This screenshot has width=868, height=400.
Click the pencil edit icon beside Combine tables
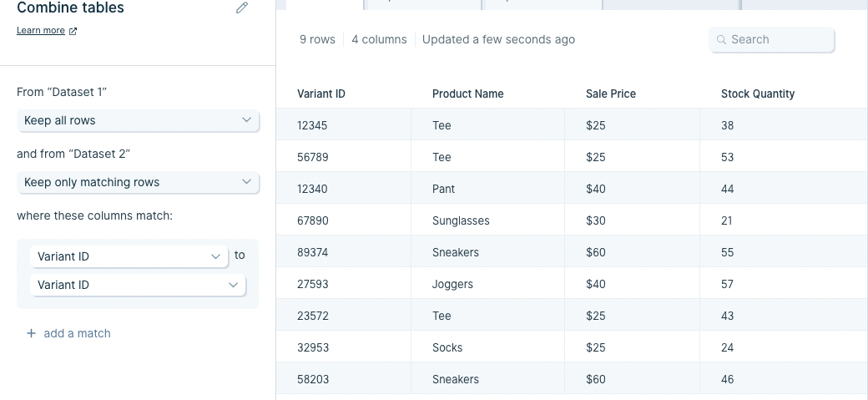pos(242,8)
